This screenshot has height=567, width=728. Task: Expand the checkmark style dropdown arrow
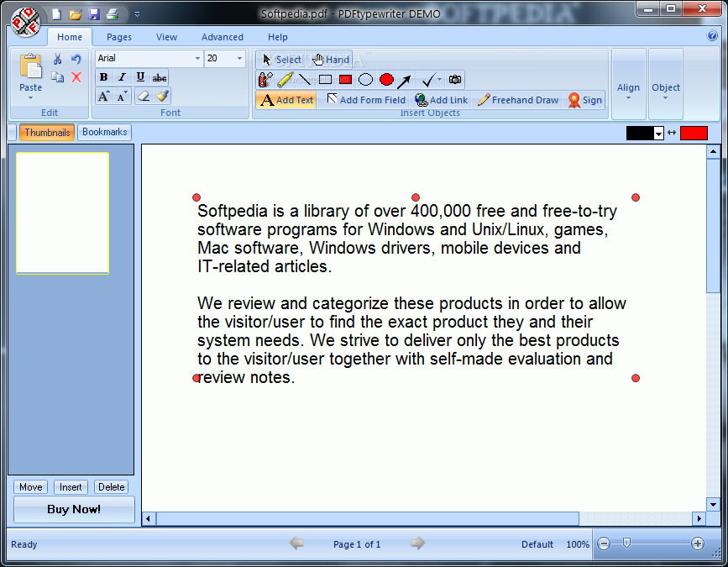click(x=439, y=80)
